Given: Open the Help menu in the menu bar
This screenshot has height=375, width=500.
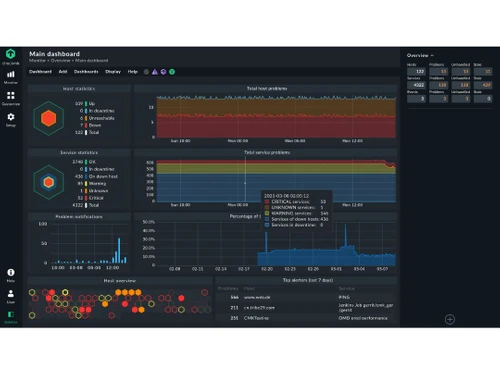Looking at the screenshot, I should [133, 72].
